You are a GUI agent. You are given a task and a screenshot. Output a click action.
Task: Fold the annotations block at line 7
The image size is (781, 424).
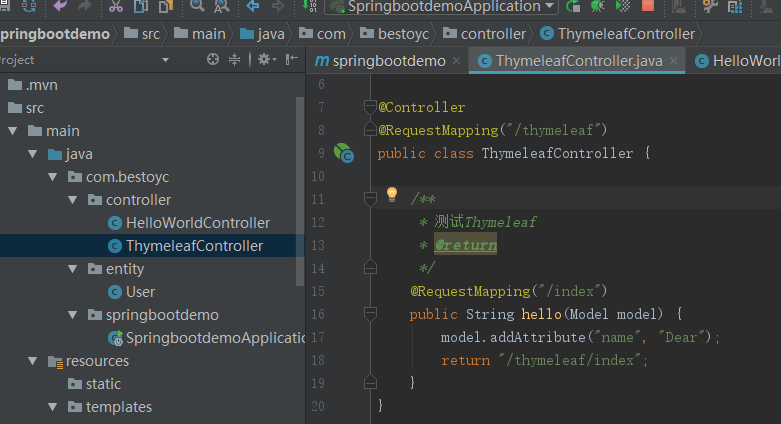click(370, 107)
